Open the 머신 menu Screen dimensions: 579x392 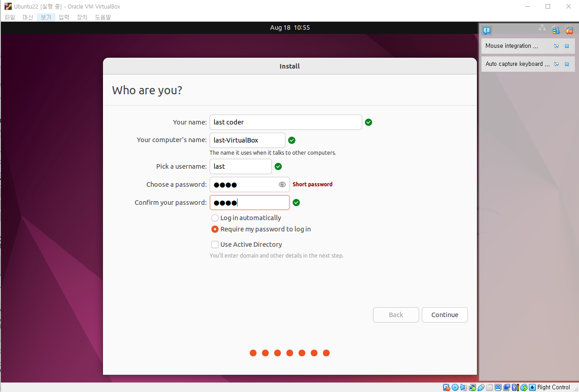pyautogui.click(x=28, y=17)
